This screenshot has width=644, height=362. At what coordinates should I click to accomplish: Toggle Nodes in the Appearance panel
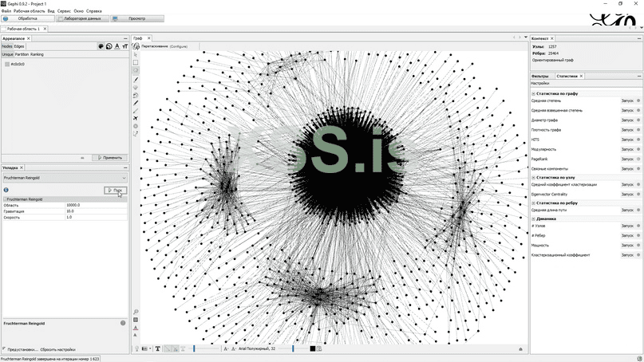(7, 46)
